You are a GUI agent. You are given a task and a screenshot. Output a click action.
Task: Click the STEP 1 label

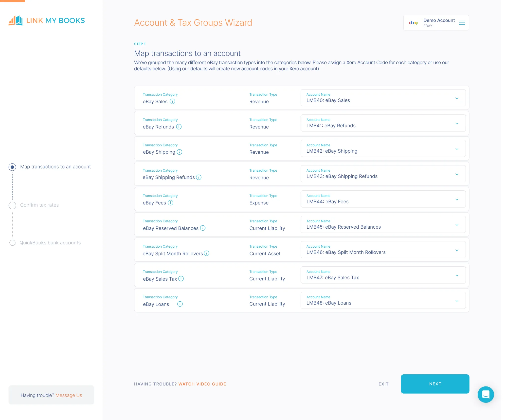(x=140, y=44)
